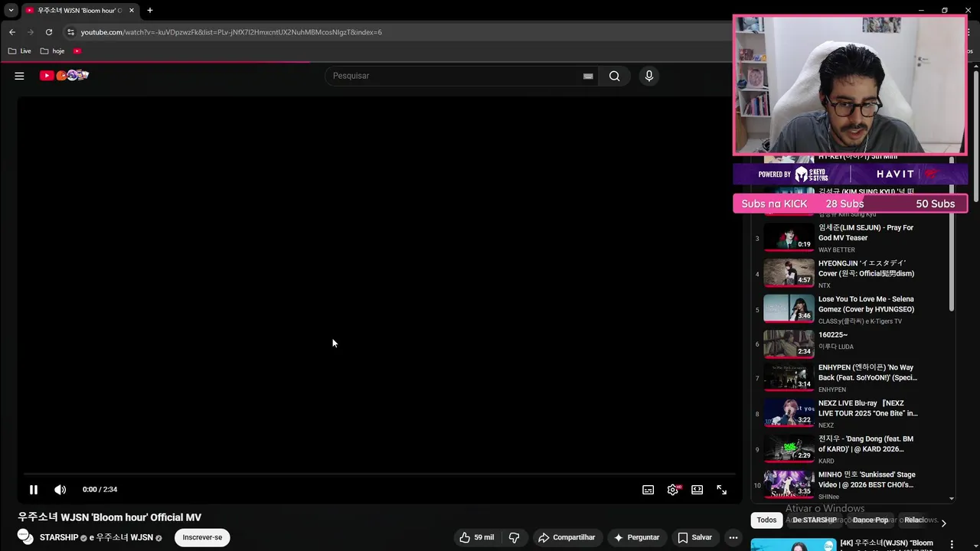The width and height of the screenshot is (980, 551).
Task: Play LIM SEJUN Pray For God teaser
Action: (789, 237)
